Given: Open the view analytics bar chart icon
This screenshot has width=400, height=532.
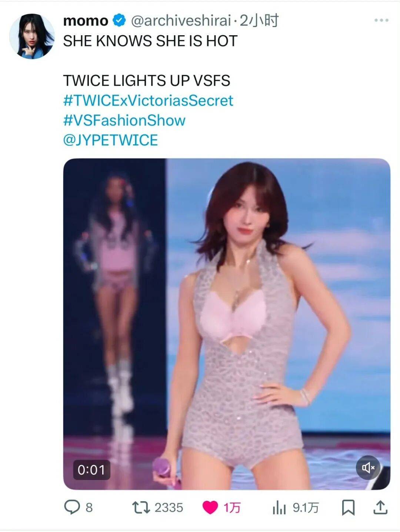Looking at the screenshot, I should 279,508.
